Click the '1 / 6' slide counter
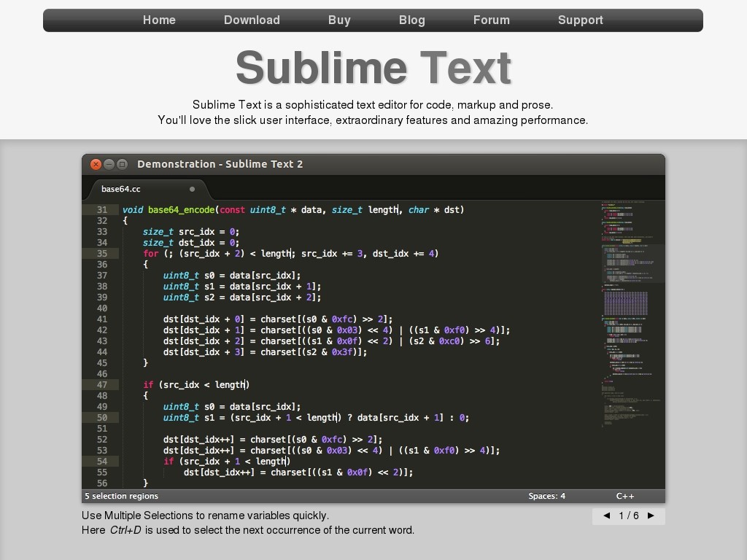The height and width of the screenshot is (560, 747). pos(629,516)
